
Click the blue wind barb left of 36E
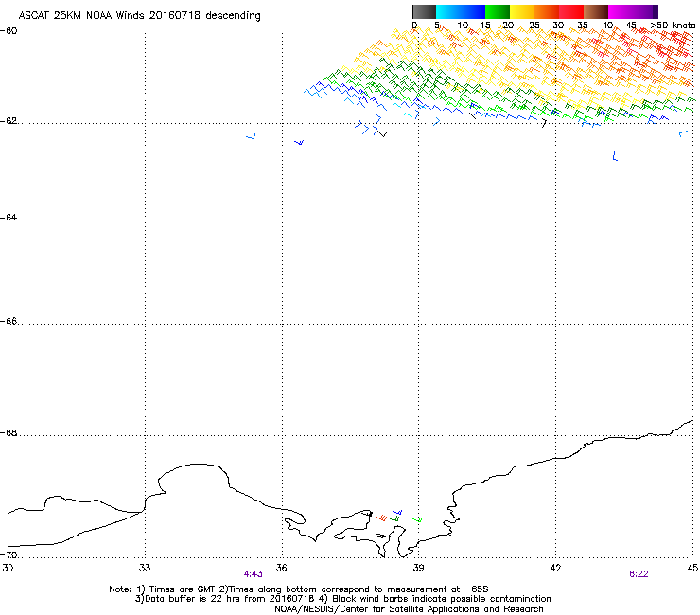252,136
